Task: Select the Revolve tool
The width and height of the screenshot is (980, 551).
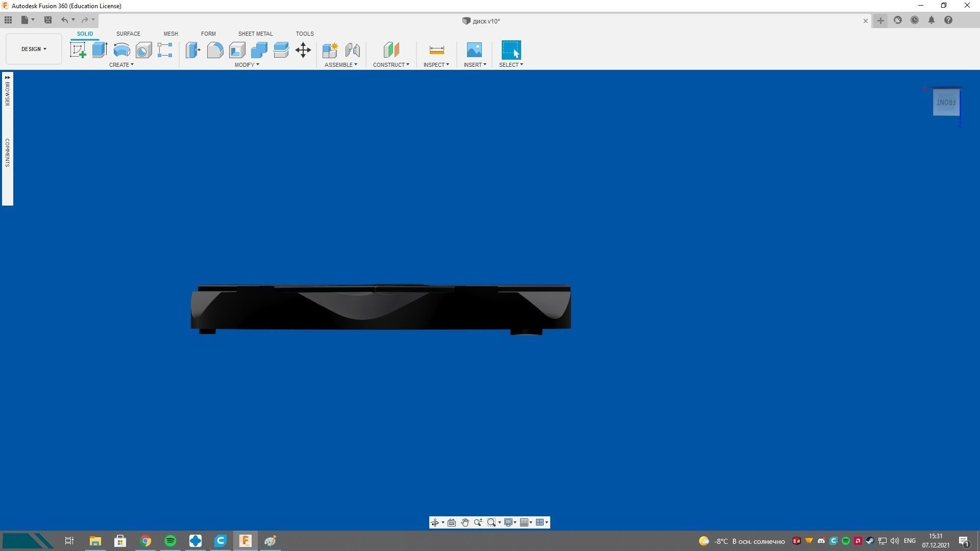Action: point(121,50)
